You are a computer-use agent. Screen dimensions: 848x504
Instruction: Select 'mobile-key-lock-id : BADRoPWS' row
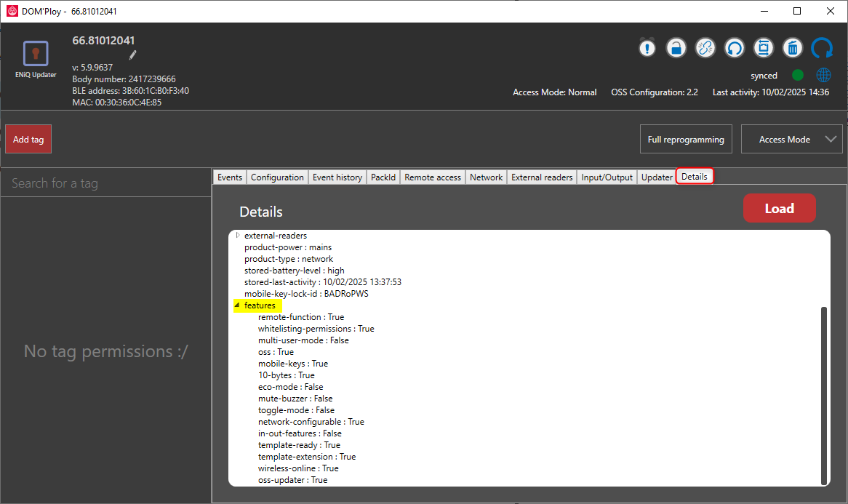point(306,294)
